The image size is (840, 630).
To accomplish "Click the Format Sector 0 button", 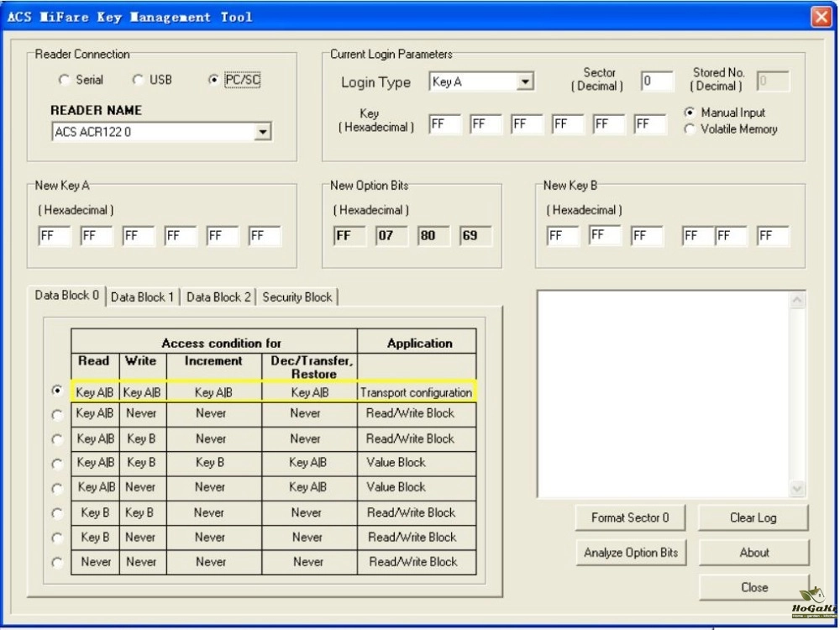I will click(x=630, y=517).
